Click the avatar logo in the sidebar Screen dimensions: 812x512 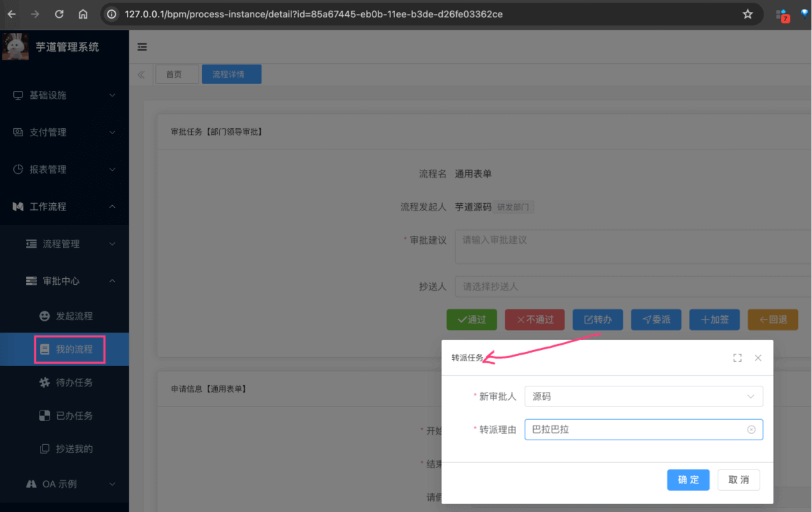point(15,46)
